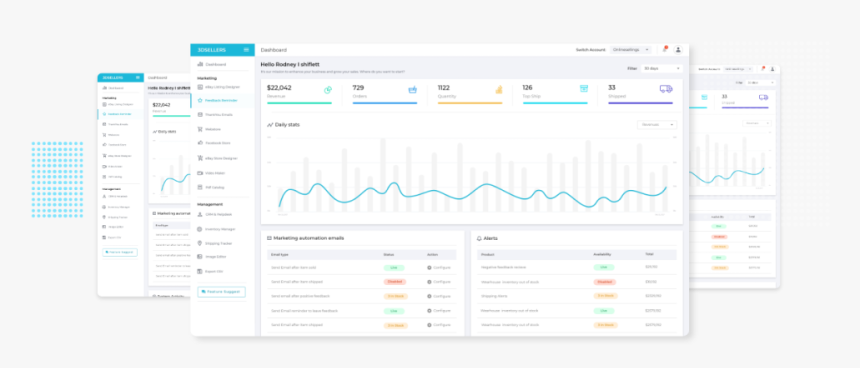Click the Shipping Tracker pin icon

(x=200, y=243)
